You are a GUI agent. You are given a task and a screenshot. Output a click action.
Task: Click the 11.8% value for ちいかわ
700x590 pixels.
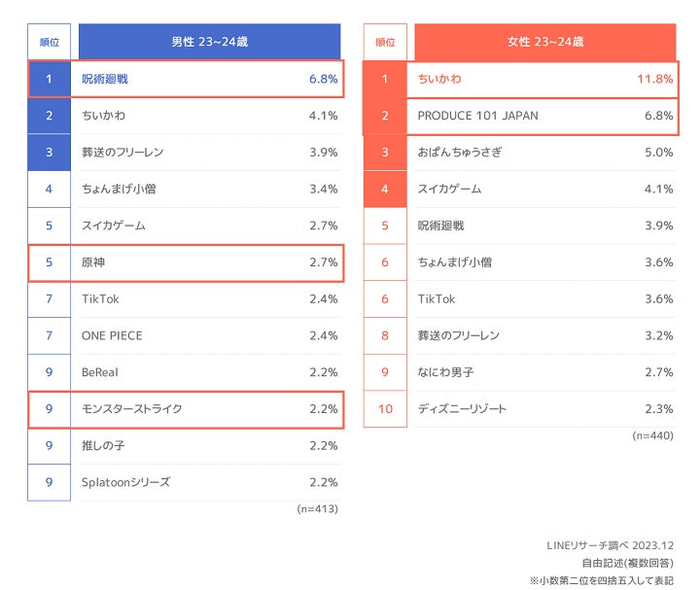[654, 79]
